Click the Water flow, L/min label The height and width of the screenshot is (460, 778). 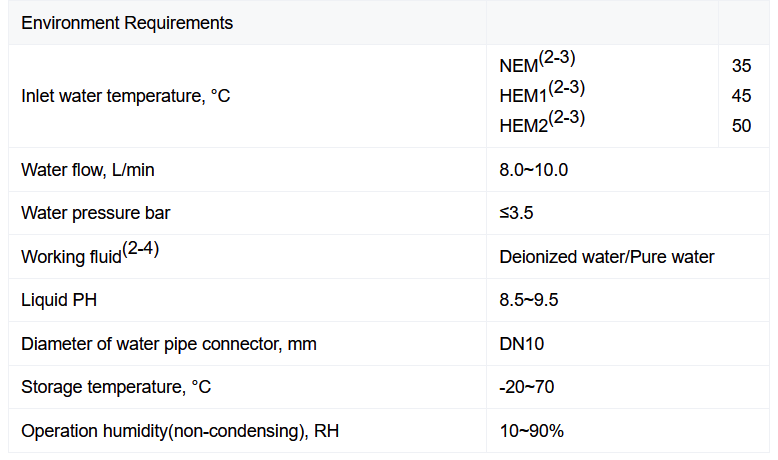(88, 170)
